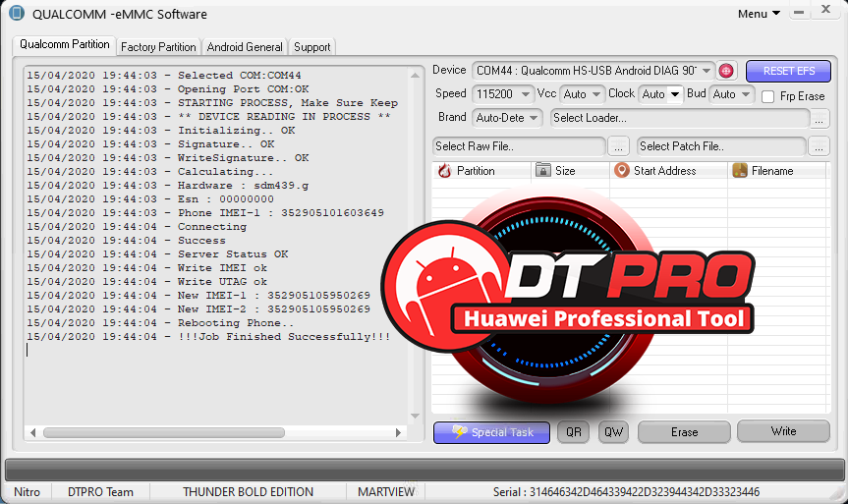Close the QUALCOMM eMMC Software window
848x504 pixels.
825,9
